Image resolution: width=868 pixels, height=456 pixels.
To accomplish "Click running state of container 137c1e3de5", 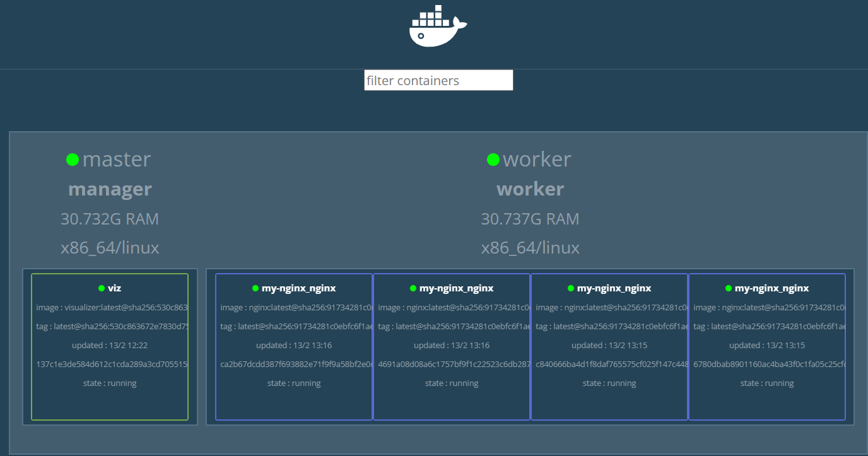I will [110, 383].
